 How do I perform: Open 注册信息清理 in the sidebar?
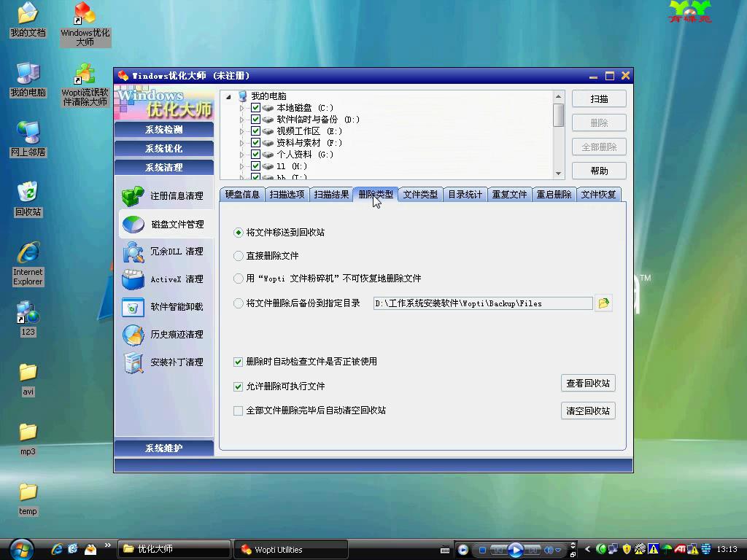pos(163,195)
